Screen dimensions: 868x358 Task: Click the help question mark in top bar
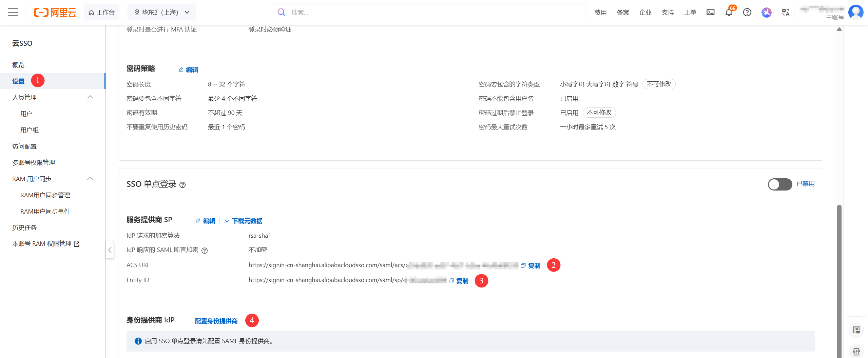[747, 13]
